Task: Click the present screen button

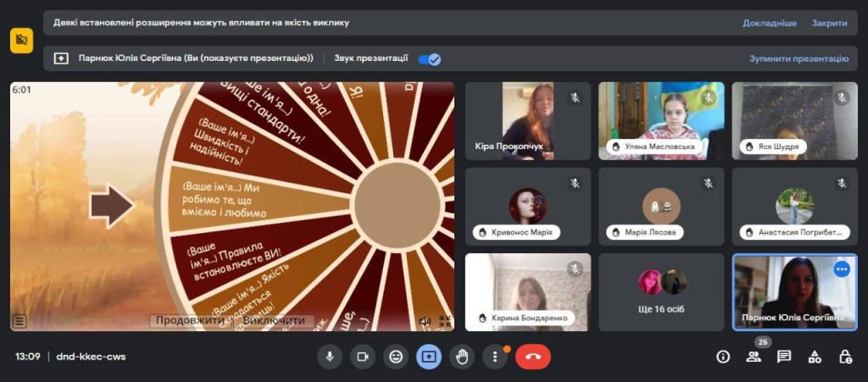Action: tap(428, 357)
